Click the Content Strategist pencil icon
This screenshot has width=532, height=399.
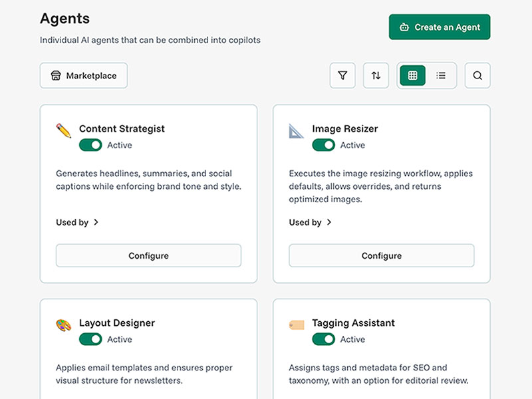click(x=64, y=130)
